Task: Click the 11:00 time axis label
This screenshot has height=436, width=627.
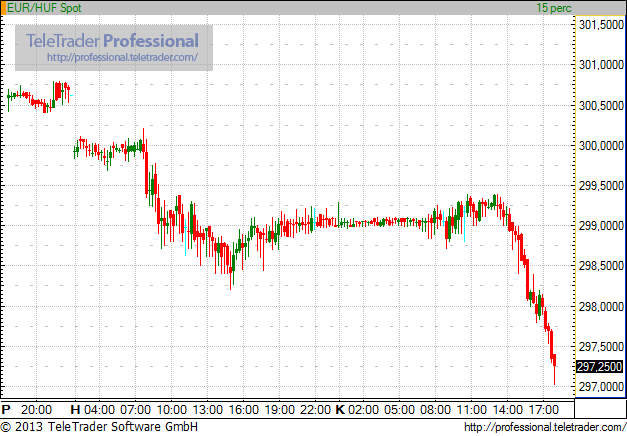Action: click(x=471, y=410)
